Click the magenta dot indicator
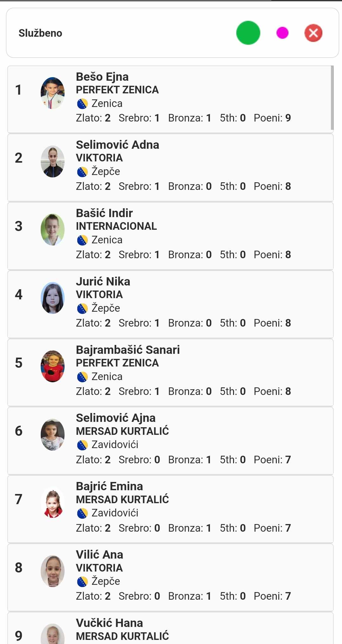Image resolution: width=342 pixels, height=644 pixels. [x=282, y=33]
